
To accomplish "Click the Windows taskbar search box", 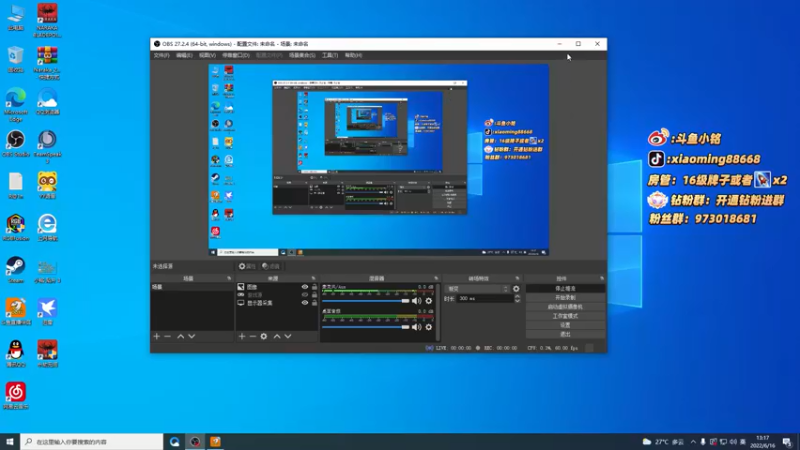I will click(x=92, y=442).
